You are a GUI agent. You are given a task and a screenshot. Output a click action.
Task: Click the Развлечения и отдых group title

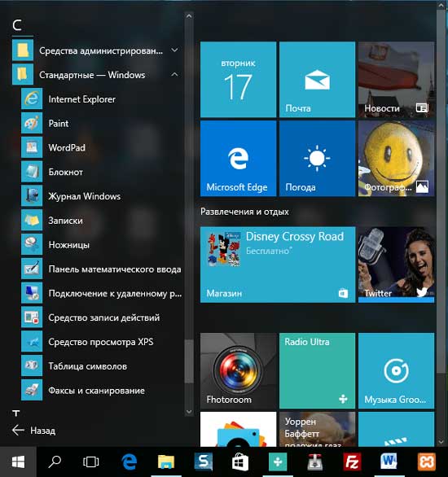244,212
